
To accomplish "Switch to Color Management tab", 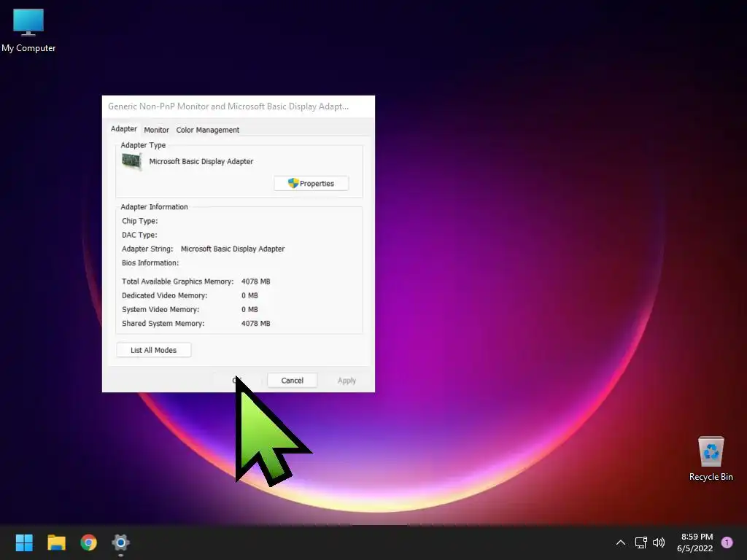I will 208,130.
